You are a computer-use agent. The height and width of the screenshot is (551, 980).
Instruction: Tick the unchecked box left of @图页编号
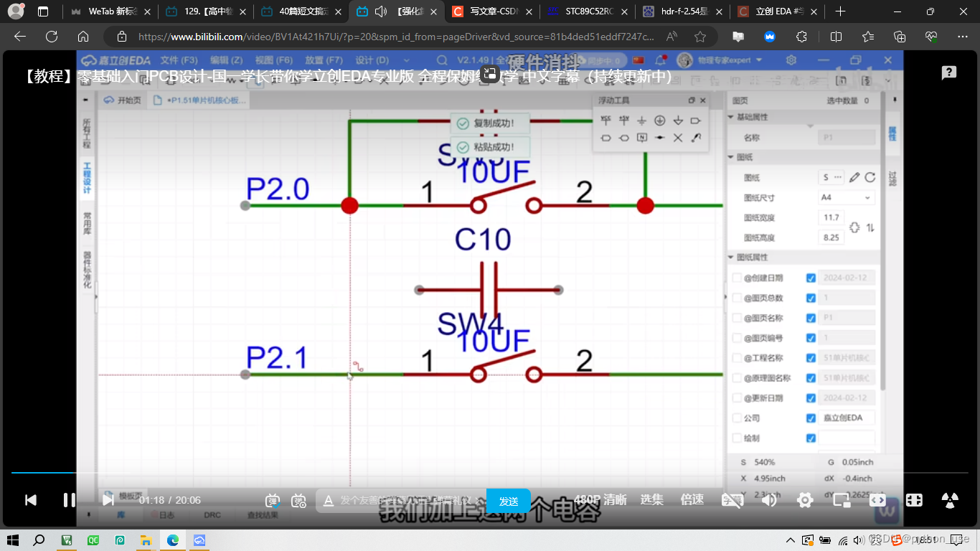(737, 338)
